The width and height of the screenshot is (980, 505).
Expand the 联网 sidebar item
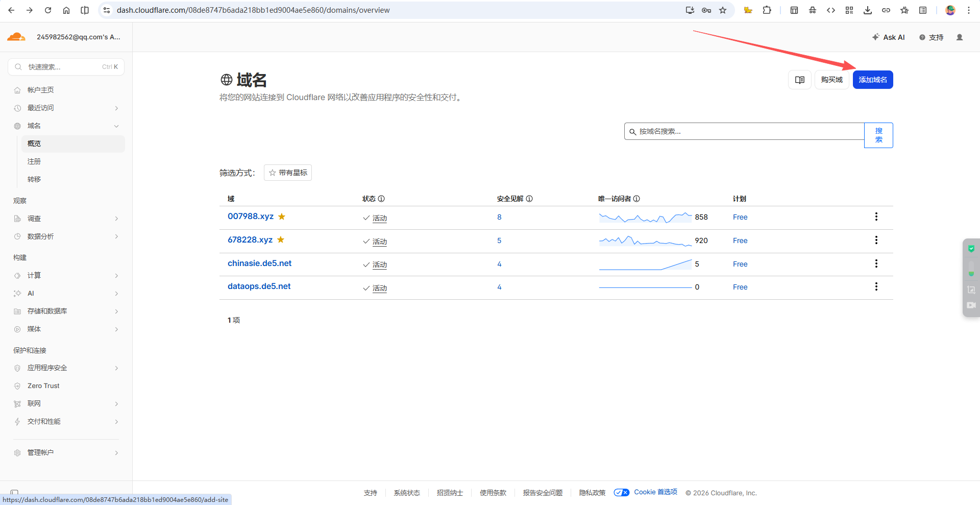pos(66,403)
